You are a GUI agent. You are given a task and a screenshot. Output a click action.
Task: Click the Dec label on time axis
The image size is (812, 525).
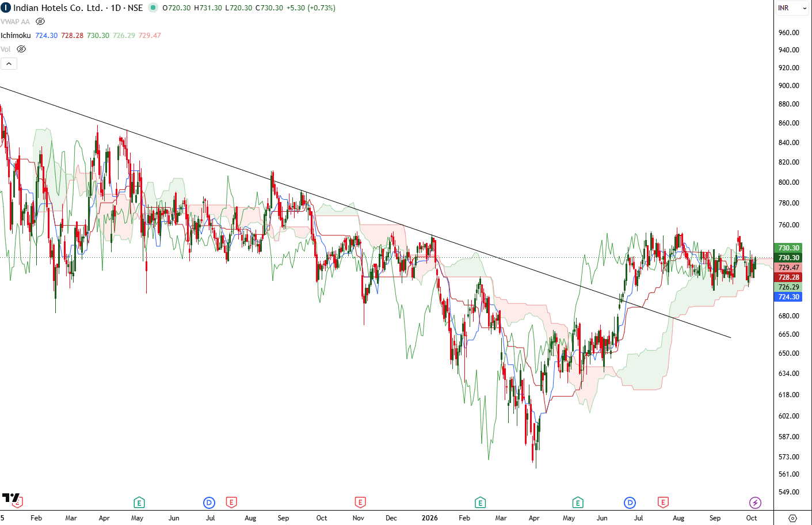pyautogui.click(x=391, y=518)
